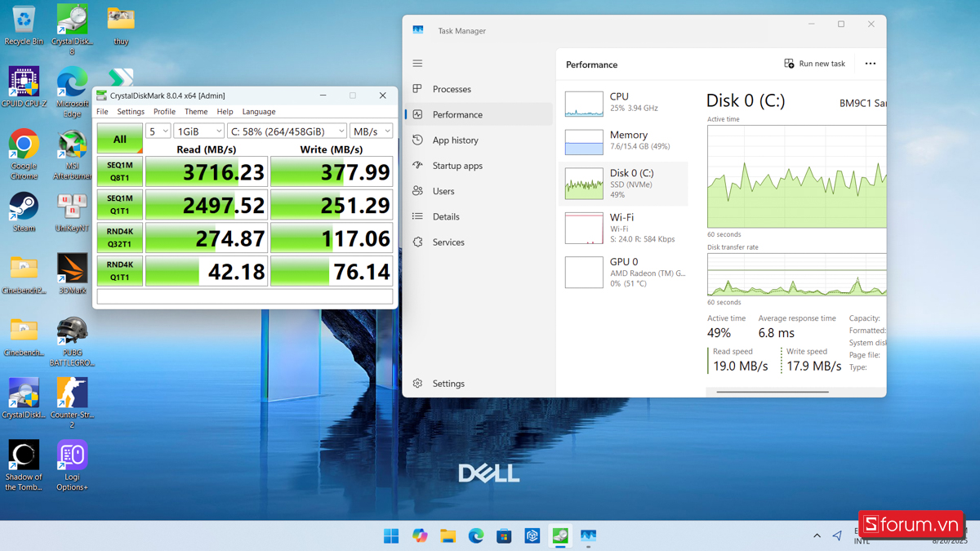
Task: Open File menu in CrystalDiskMark
Action: tap(102, 112)
